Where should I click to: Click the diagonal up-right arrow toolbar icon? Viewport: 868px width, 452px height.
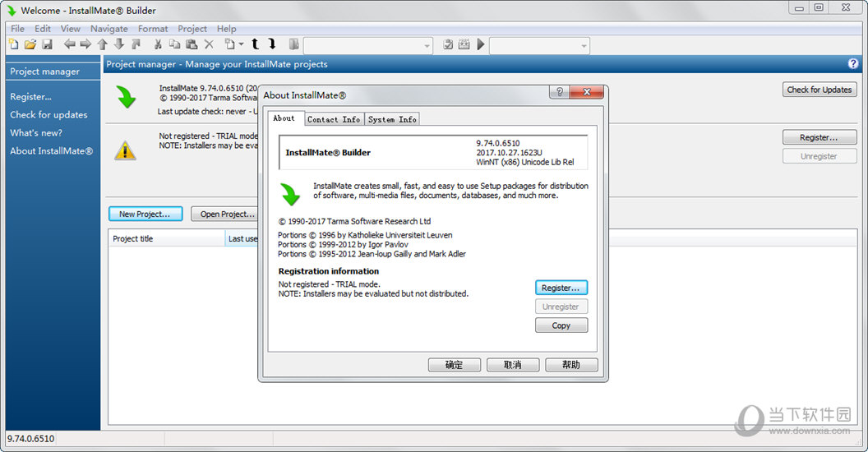(136, 44)
